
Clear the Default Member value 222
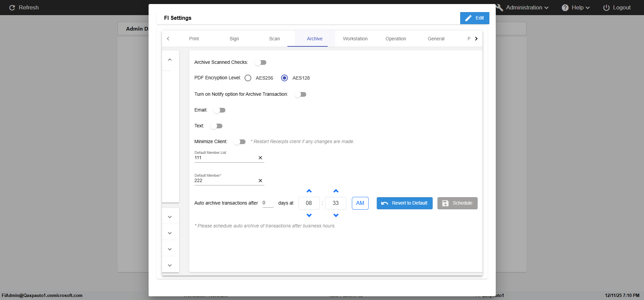260,181
